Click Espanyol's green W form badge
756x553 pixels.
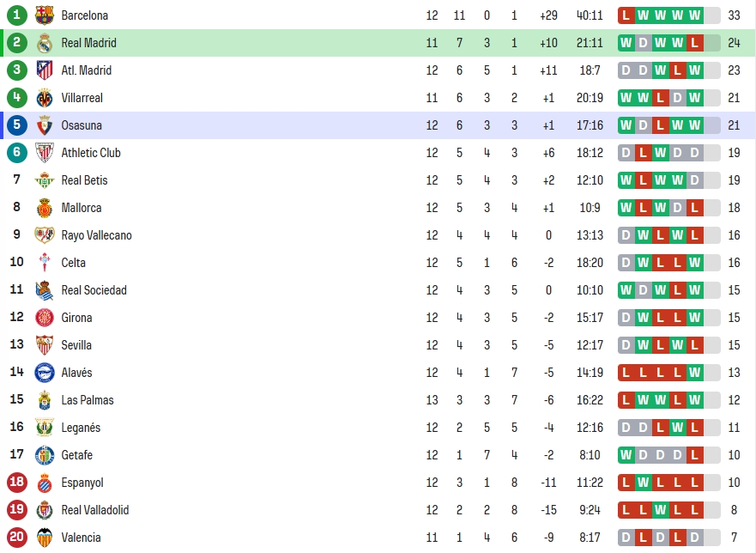point(644,483)
